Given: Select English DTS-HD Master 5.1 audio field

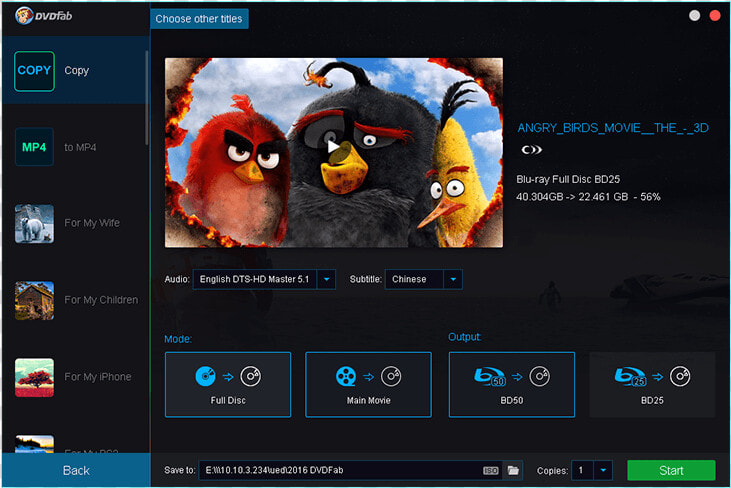Looking at the screenshot, I should pos(255,279).
